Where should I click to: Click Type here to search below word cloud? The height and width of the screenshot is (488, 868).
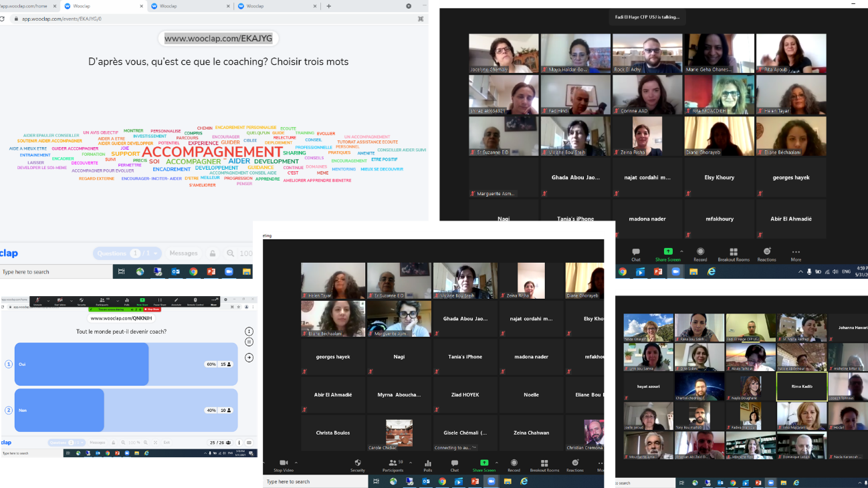[x=56, y=272]
